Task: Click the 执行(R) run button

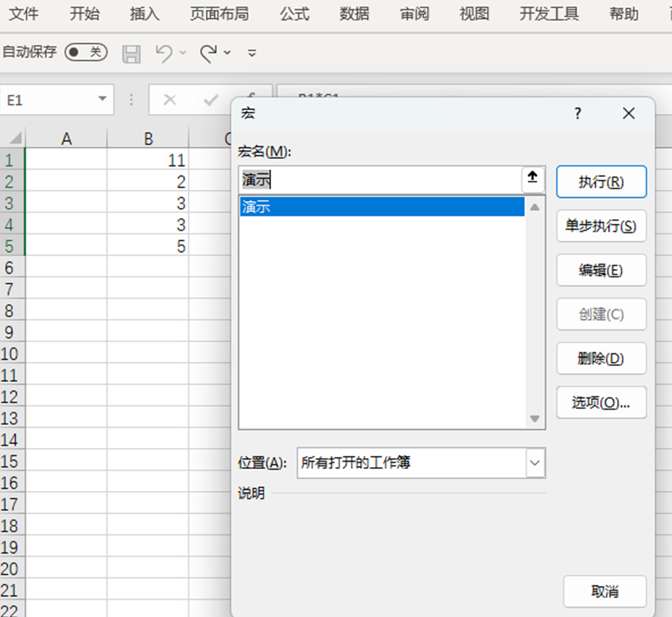Action: 601,182
